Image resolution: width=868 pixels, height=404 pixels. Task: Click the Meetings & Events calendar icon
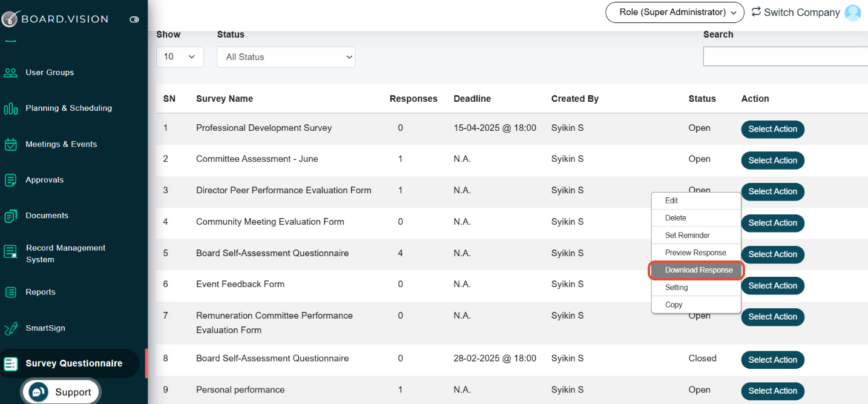pos(11,144)
